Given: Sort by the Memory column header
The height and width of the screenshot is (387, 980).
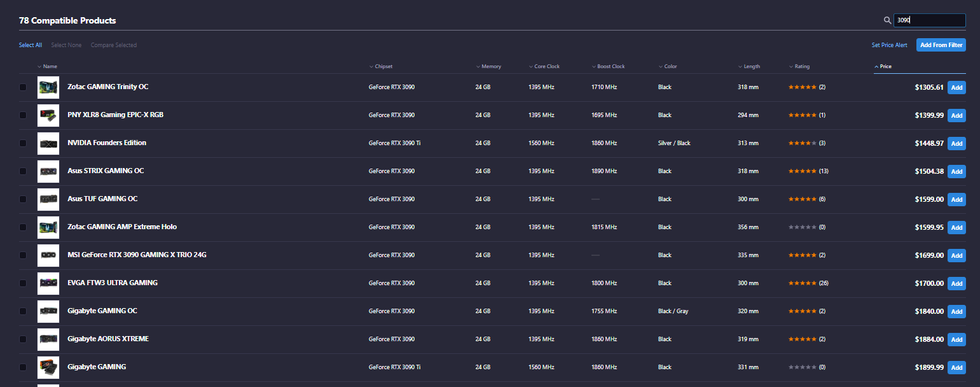Looking at the screenshot, I should (488, 67).
